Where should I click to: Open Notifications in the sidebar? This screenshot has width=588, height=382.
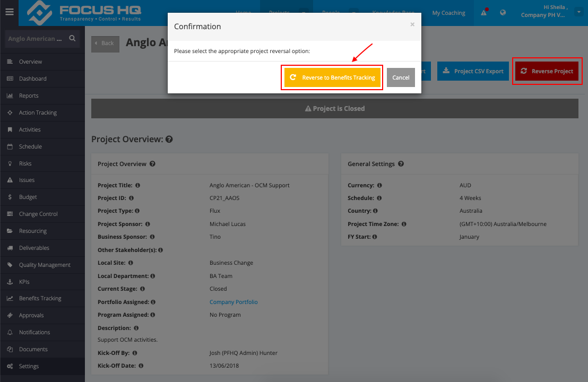42,332
